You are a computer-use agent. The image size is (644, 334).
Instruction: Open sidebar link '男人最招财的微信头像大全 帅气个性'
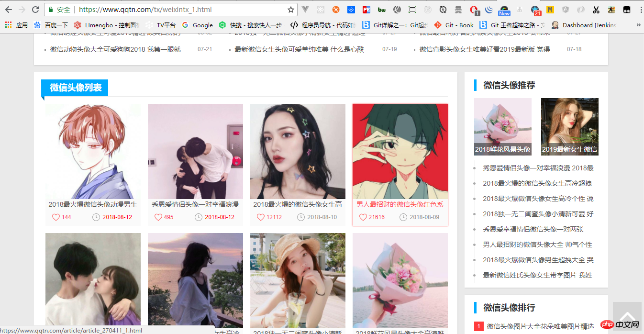coord(537,245)
